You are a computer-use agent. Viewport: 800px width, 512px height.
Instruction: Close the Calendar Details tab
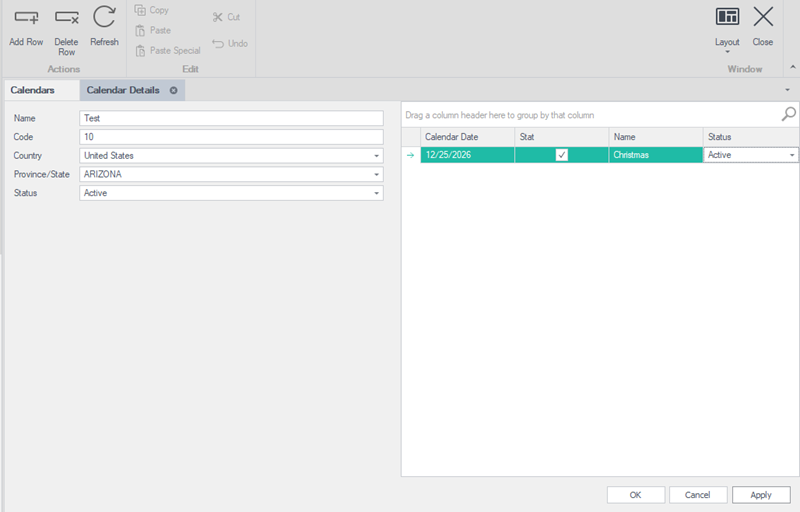173,90
